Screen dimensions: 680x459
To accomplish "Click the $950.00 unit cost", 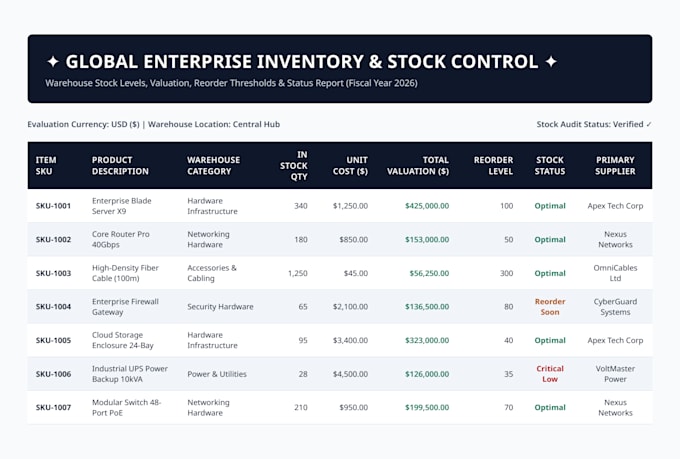I will click(354, 407).
